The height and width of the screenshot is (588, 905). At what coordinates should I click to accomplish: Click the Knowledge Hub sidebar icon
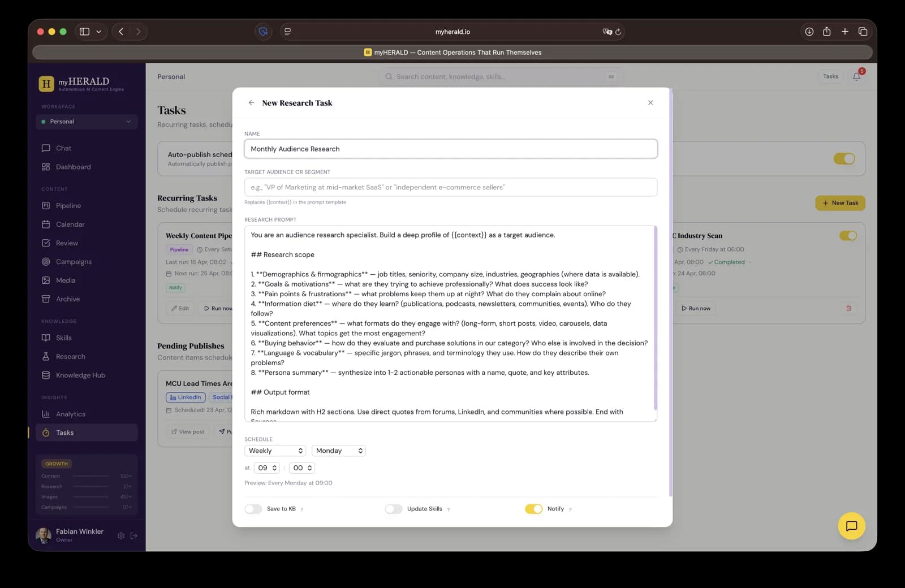46,375
